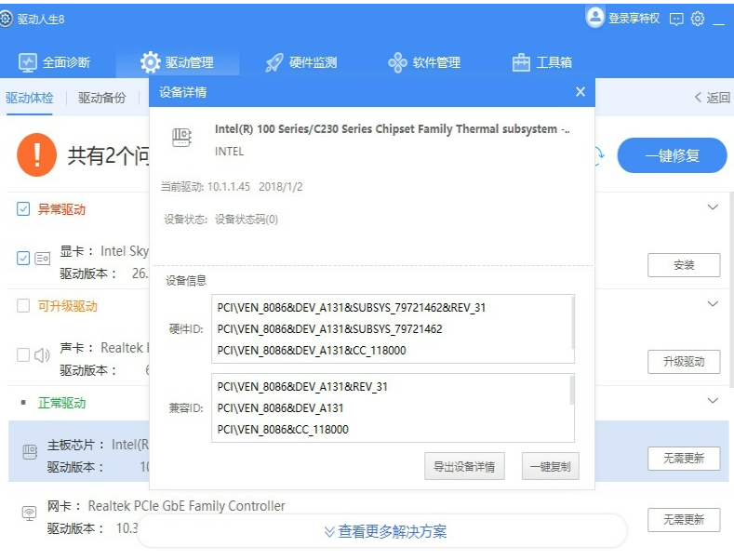Click 无需更新 in 网卡 row
The image size is (734, 560).
coord(684,519)
